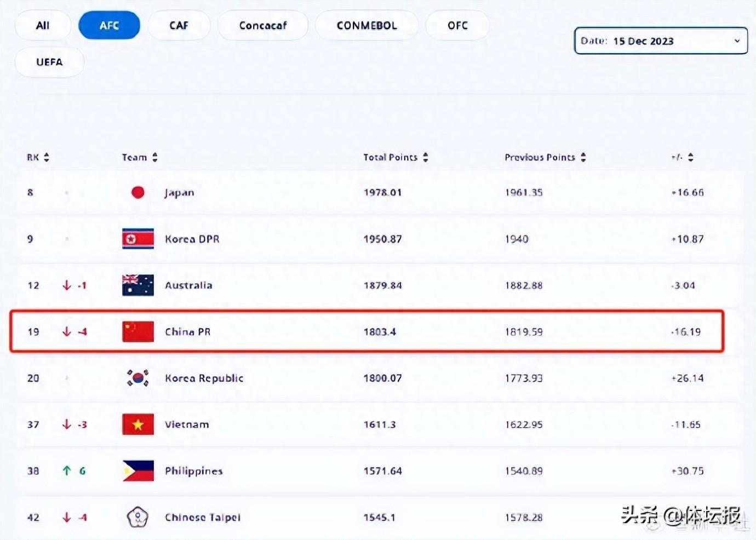
Task: Choose the CONMEBOL filter pill
Action: click(366, 25)
